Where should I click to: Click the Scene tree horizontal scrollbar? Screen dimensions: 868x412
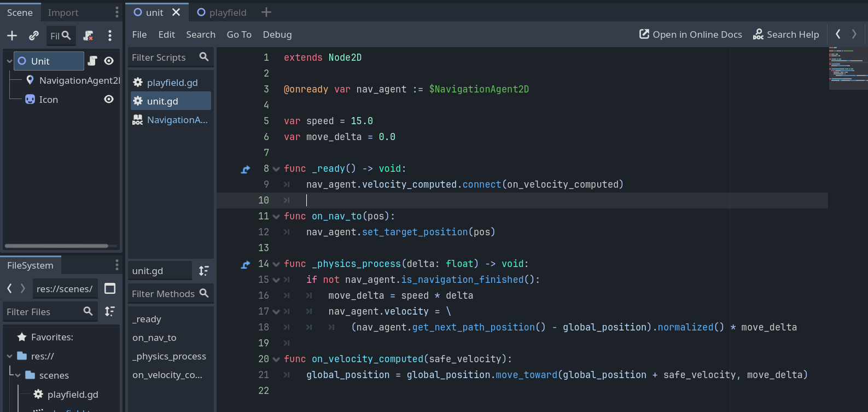click(x=56, y=246)
